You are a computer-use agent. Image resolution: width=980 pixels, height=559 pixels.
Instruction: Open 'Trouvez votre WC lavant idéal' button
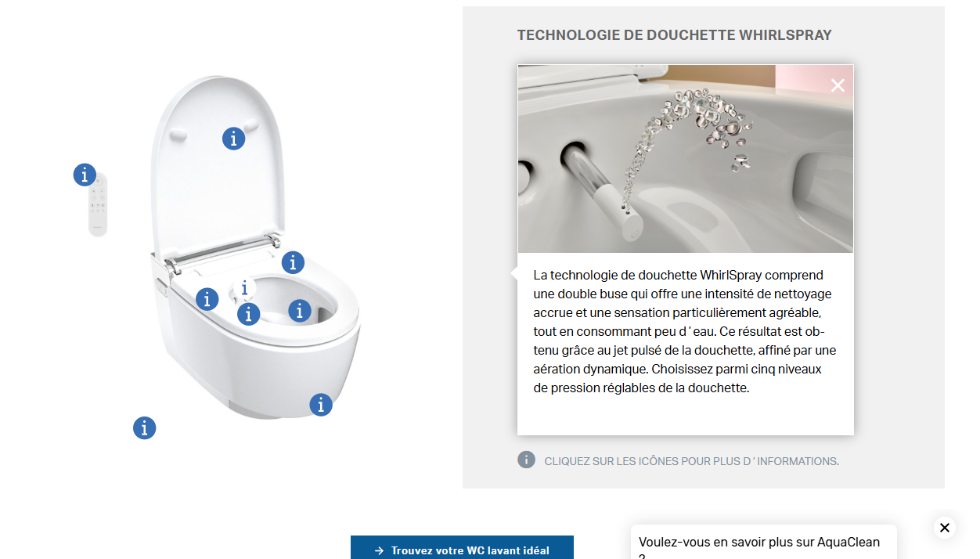[x=462, y=547]
